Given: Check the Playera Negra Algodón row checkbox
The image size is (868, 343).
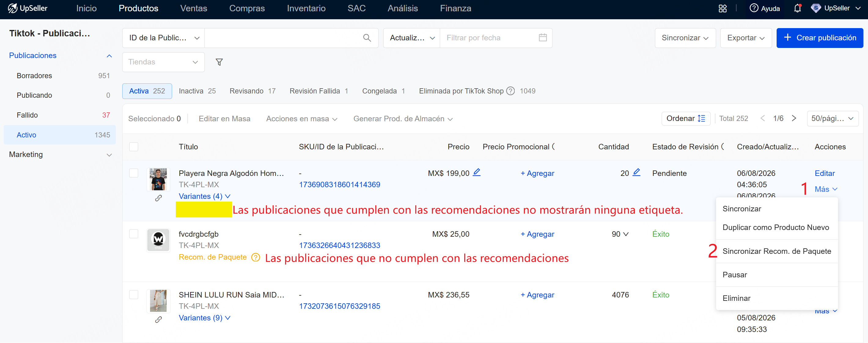Looking at the screenshot, I should click(x=134, y=173).
